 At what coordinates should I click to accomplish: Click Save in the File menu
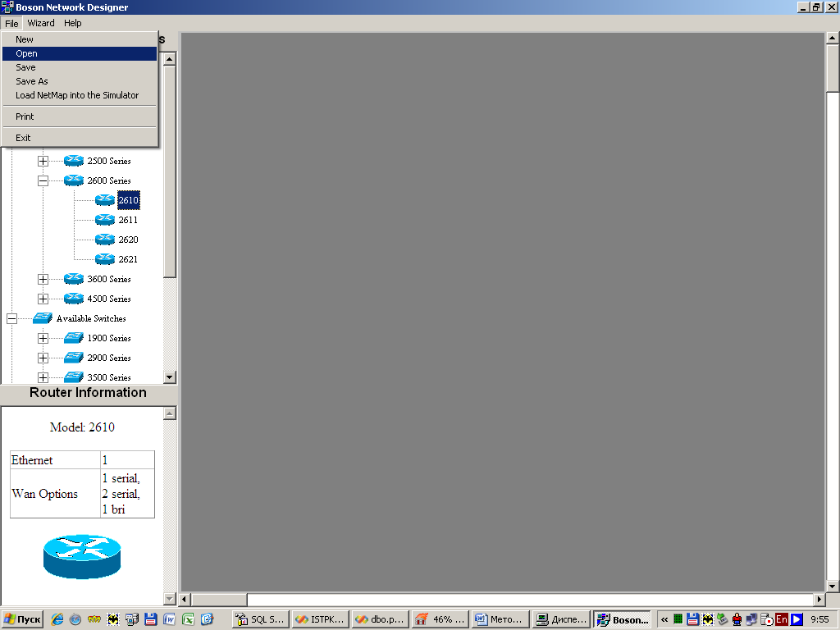pyautogui.click(x=80, y=67)
